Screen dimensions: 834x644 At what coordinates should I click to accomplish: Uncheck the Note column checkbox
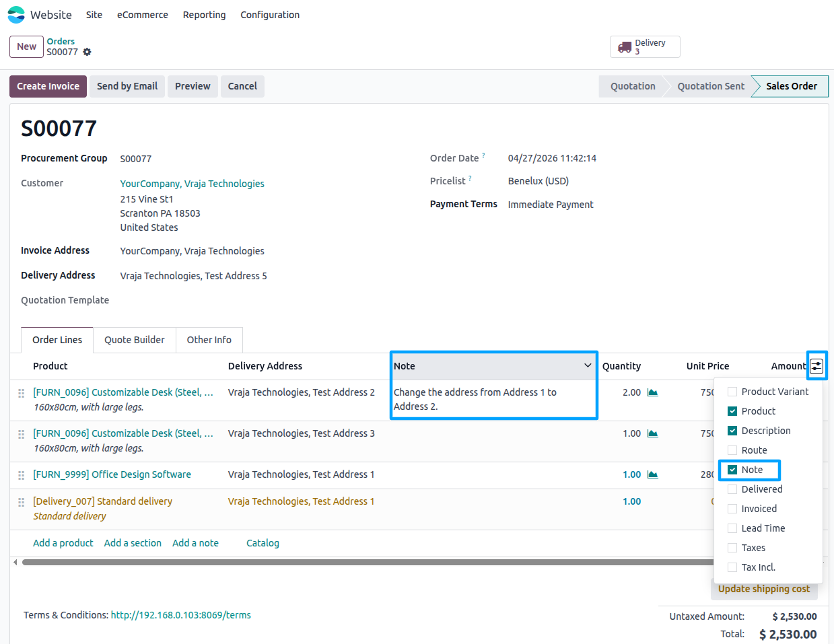coord(732,470)
